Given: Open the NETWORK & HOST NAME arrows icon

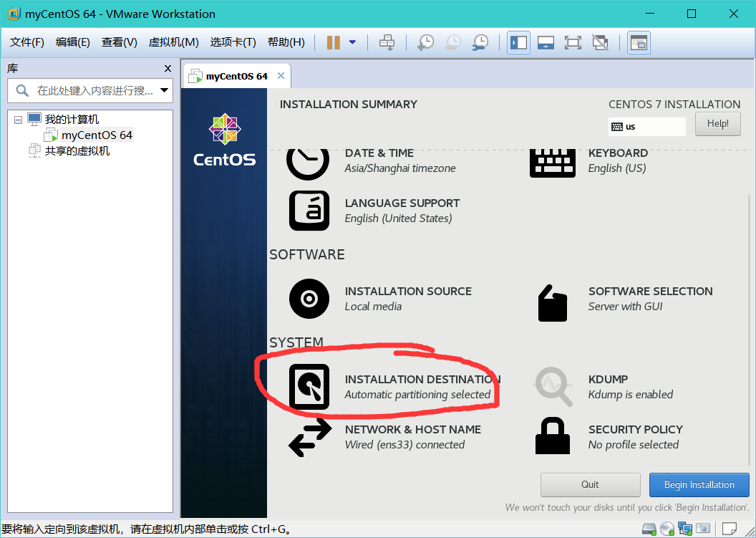Looking at the screenshot, I should 310,437.
